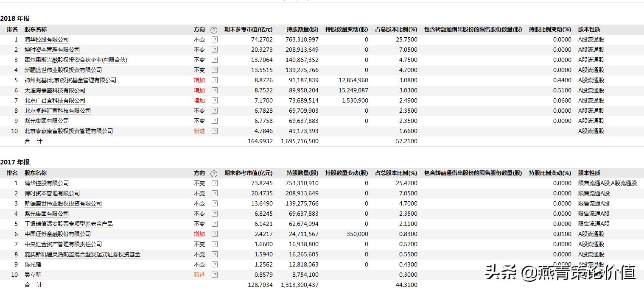Click the help icon for 吴立新 in 2017
The height and width of the screenshot is (289, 644).
click(x=214, y=275)
